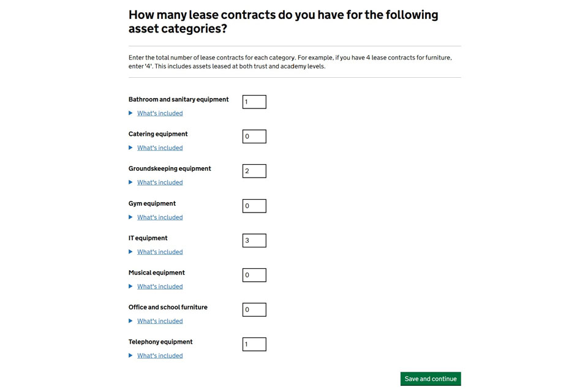Screen dimensions: 588x392
Task: Expand the disclosure triangle under Musical equipment
Action: tap(130, 287)
